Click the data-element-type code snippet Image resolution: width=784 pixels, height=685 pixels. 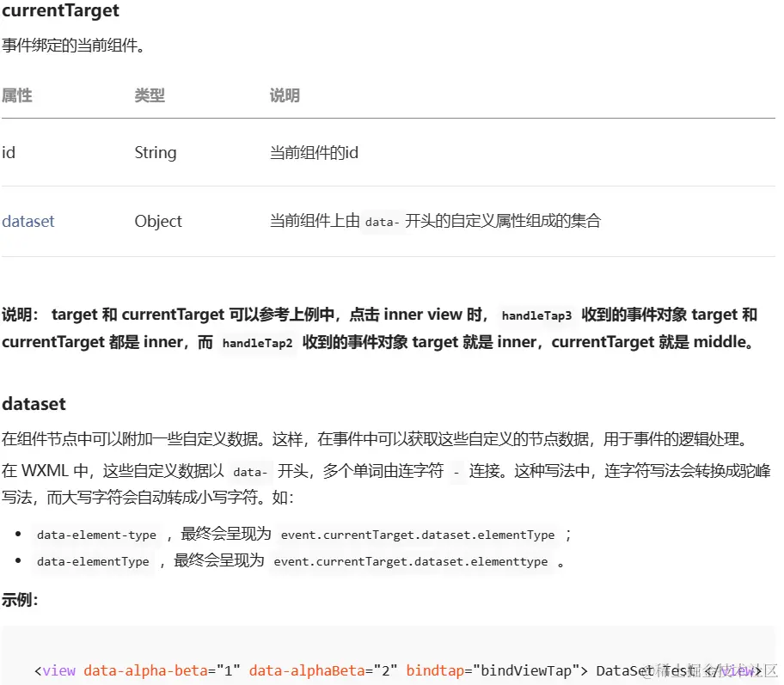[x=96, y=535]
